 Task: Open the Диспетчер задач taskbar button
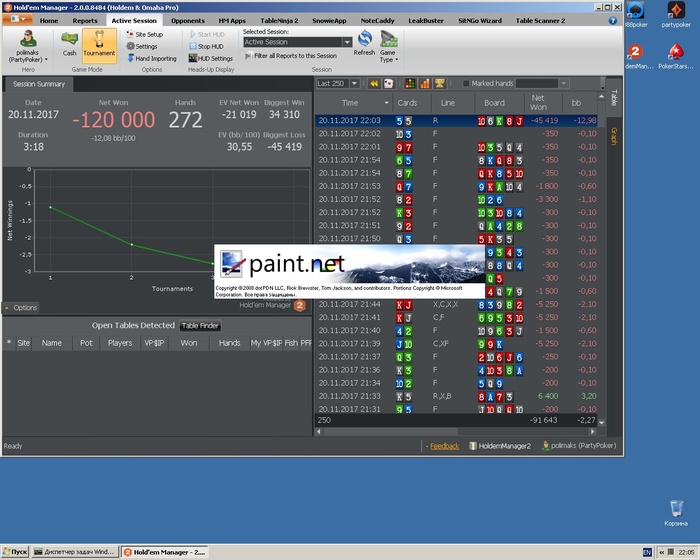[75, 552]
